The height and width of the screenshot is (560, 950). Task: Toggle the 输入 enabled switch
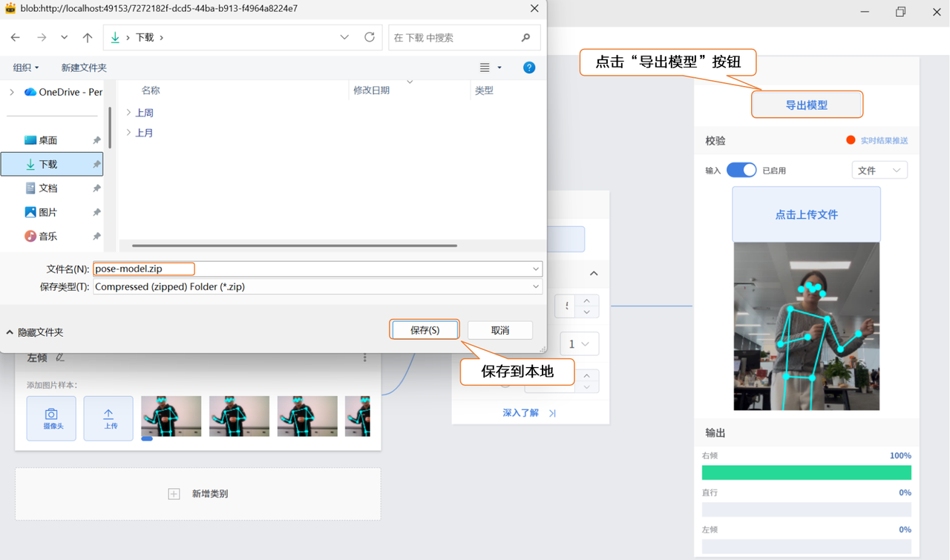point(741,170)
